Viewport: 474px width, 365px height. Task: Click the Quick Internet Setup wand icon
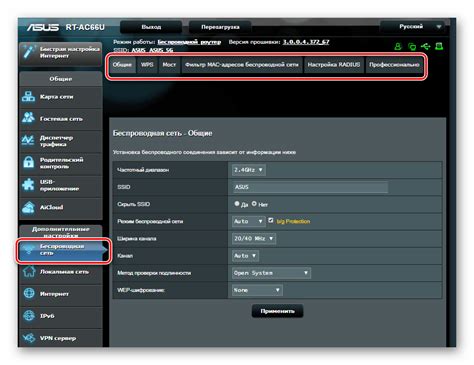coord(28,52)
